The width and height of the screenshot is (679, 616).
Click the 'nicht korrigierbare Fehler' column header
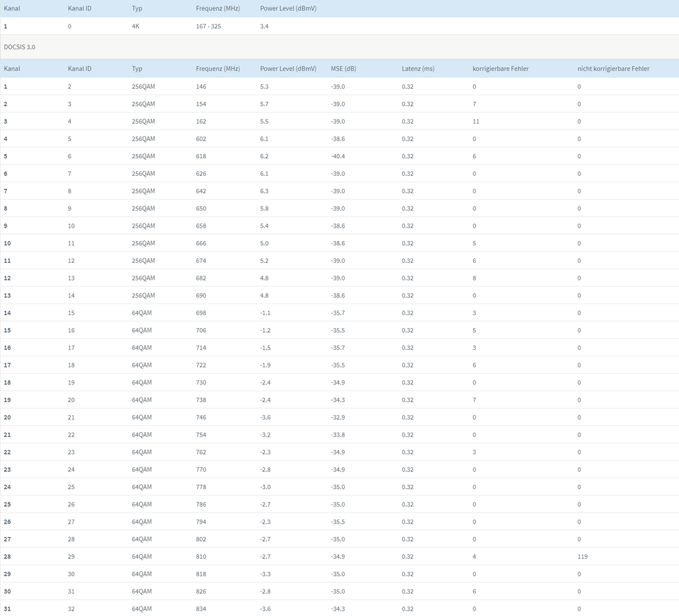(x=613, y=69)
